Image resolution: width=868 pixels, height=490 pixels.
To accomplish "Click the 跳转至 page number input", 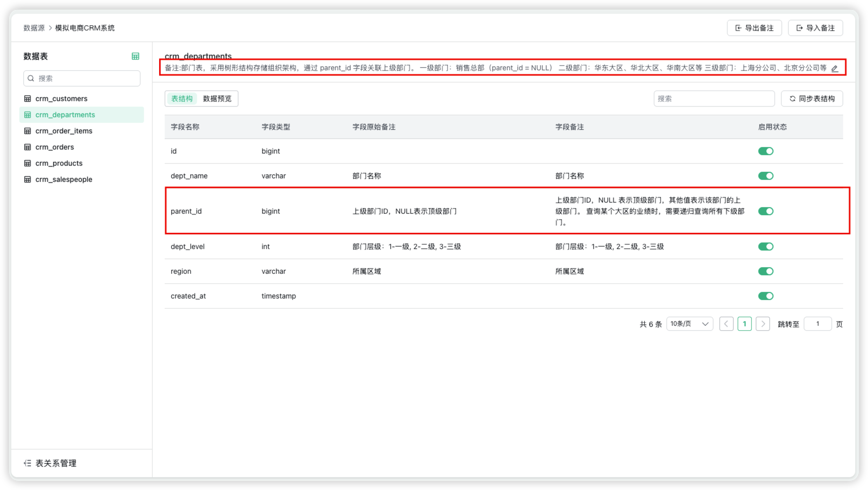I will click(x=818, y=323).
